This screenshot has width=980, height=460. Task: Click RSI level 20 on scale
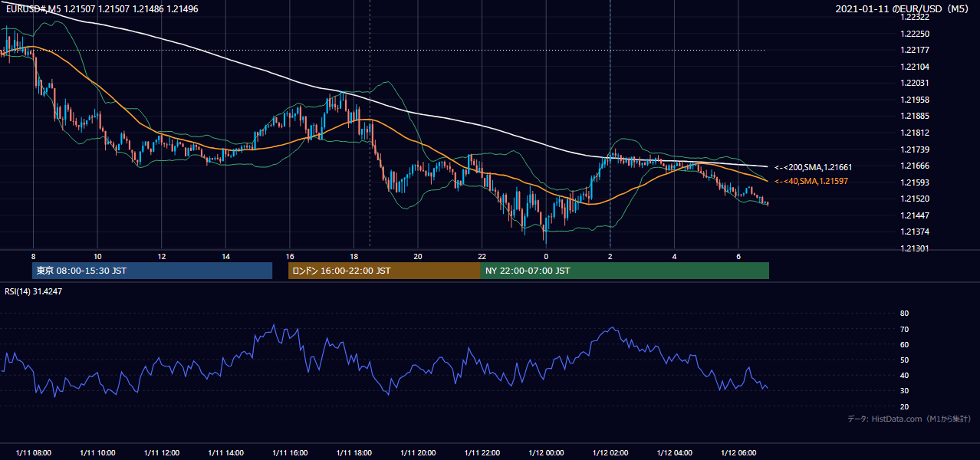pos(904,406)
